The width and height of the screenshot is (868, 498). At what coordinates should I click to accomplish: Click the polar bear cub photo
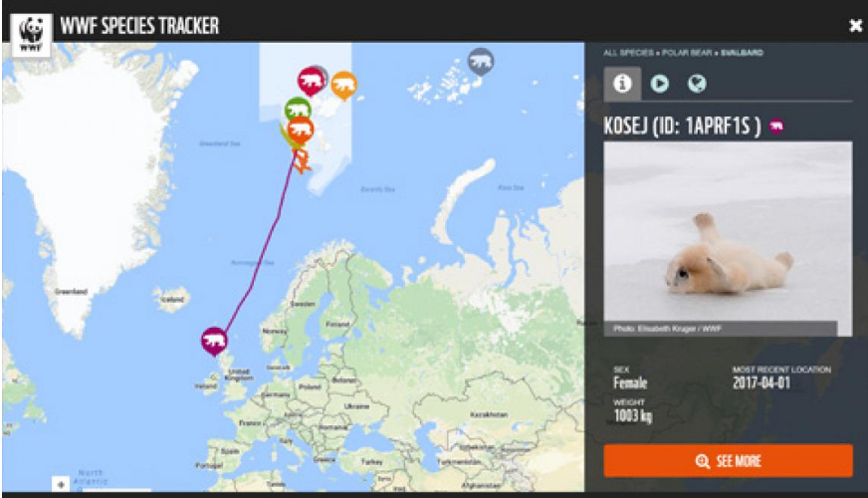(728, 239)
